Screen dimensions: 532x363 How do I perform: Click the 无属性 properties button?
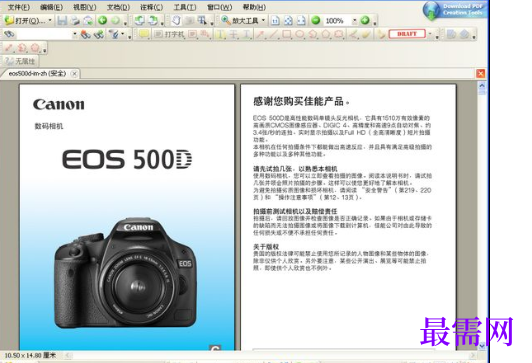(21, 61)
